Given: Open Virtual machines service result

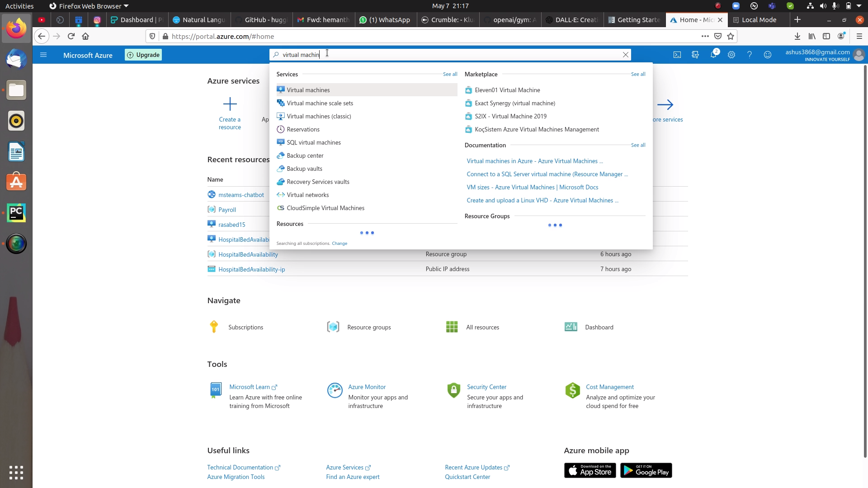Looking at the screenshot, I should point(308,89).
